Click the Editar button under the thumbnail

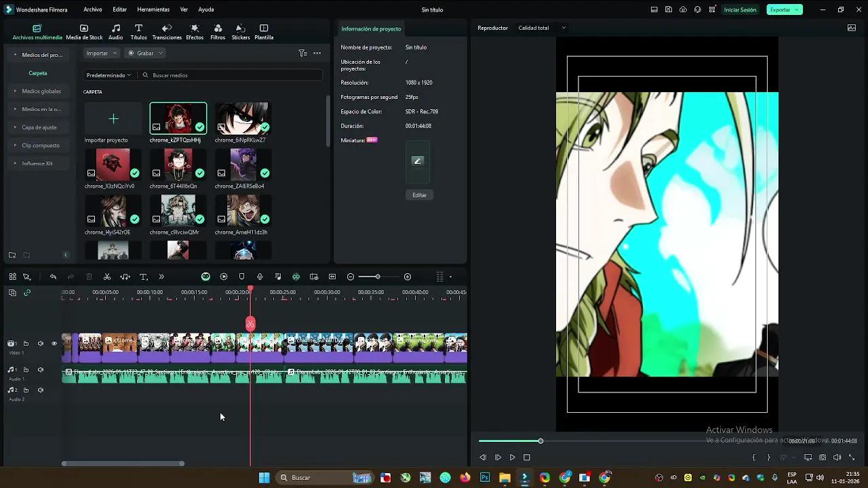coord(419,195)
